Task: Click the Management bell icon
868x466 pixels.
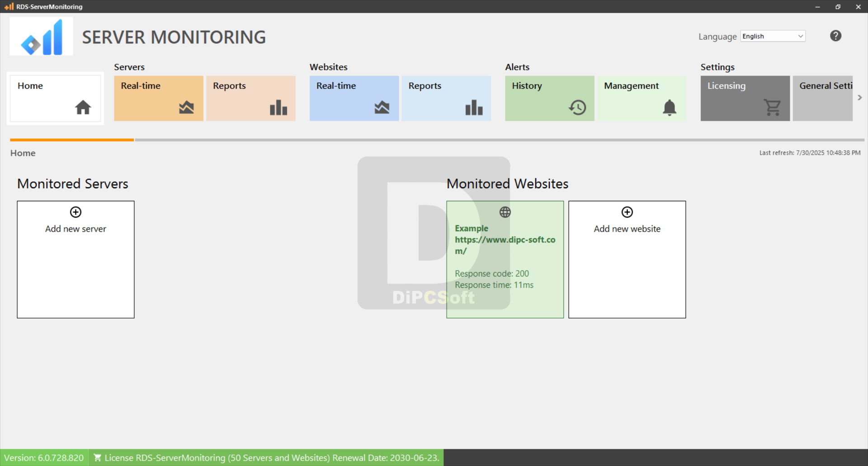Action: (670, 108)
